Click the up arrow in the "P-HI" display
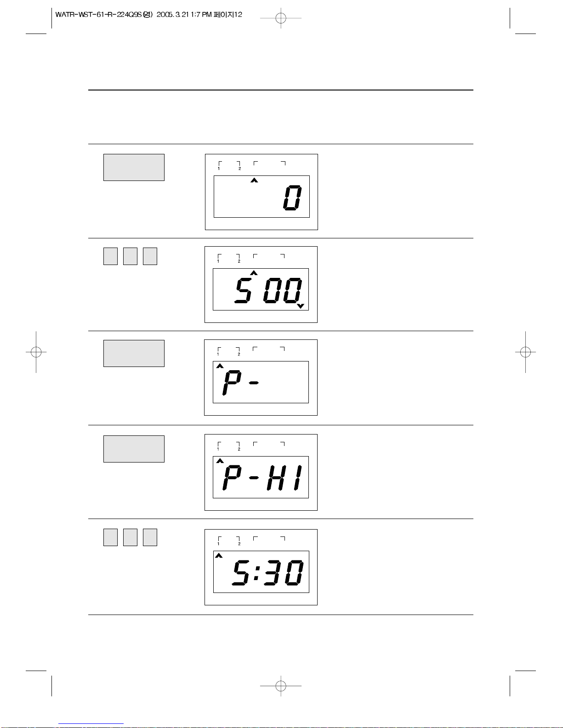The width and height of the screenshot is (563, 728). pyautogui.click(x=220, y=461)
